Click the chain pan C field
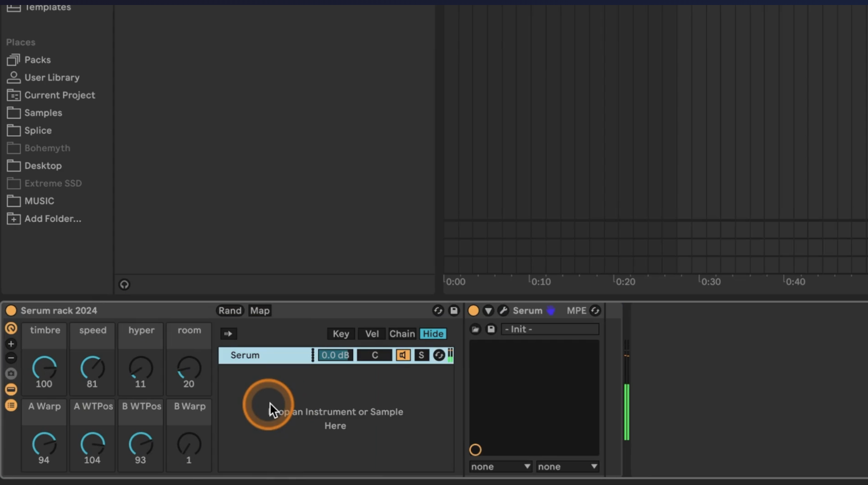Image resolution: width=868 pixels, height=485 pixels. pos(375,355)
